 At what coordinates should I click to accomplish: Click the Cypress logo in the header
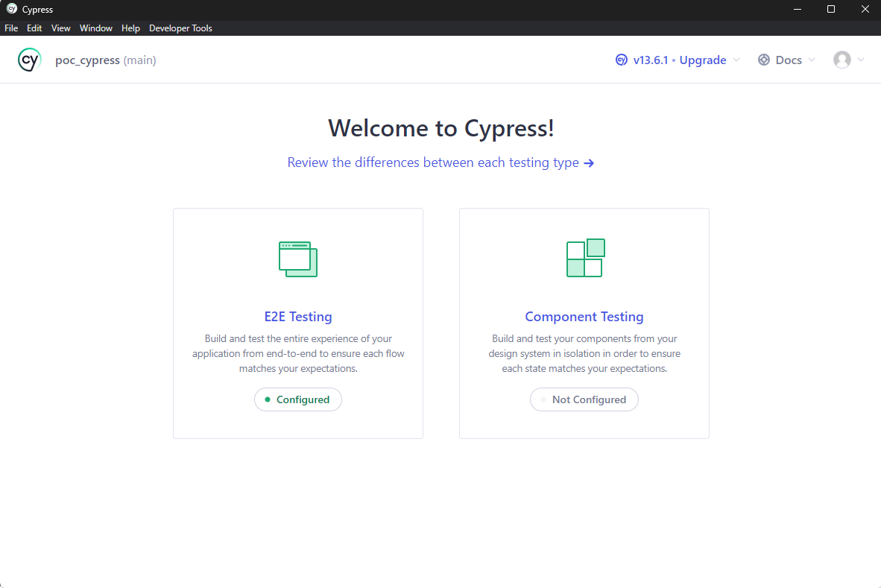(30, 60)
